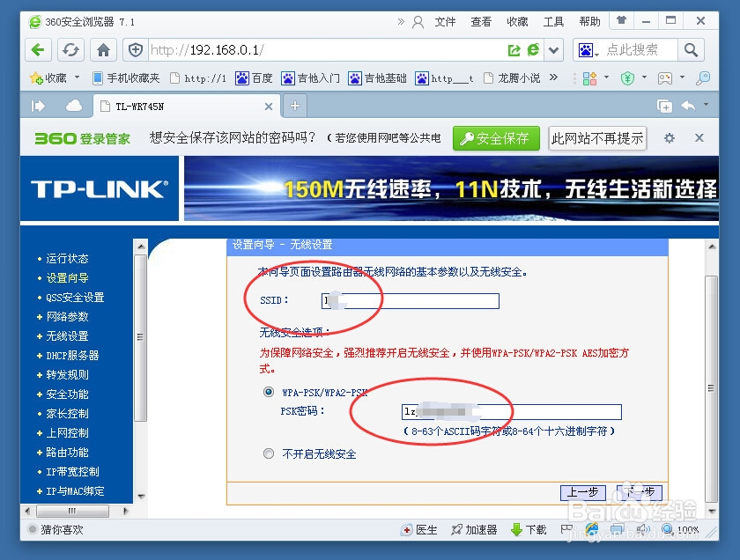The width and height of the screenshot is (740, 560).
Task: Expand 转发规则 in the router menu
Action: [x=67, y=374]
